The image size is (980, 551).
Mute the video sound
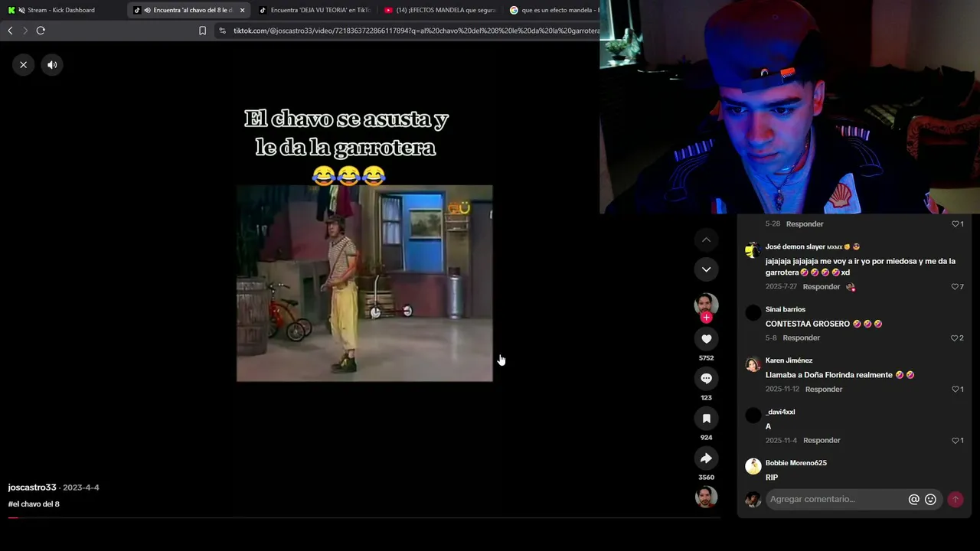click(x=52, y=65)
